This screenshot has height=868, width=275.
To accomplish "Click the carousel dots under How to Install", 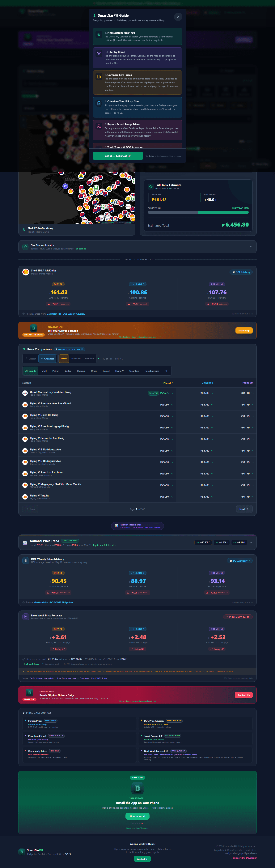I will (137, 823).
